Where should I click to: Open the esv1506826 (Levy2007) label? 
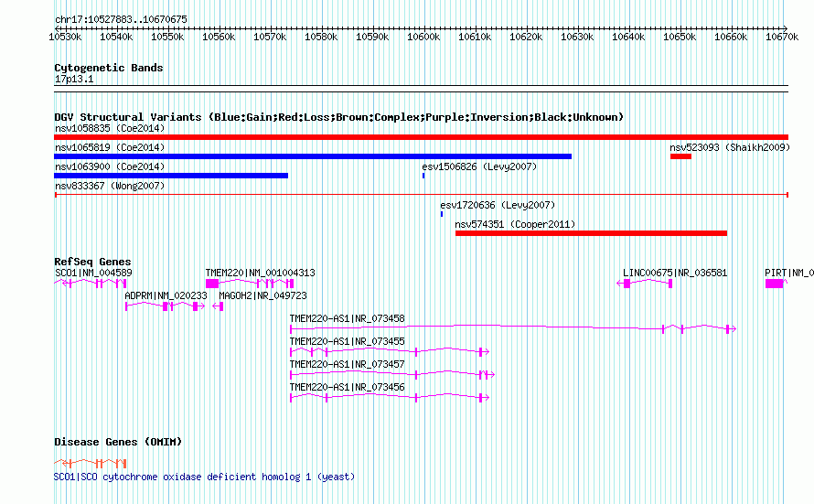(479, 166)
